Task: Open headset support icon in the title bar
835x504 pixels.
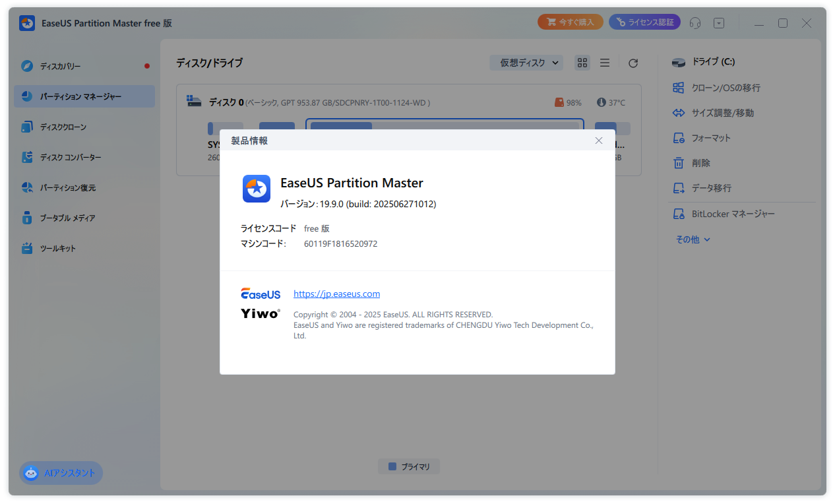Action: (695, 22)
